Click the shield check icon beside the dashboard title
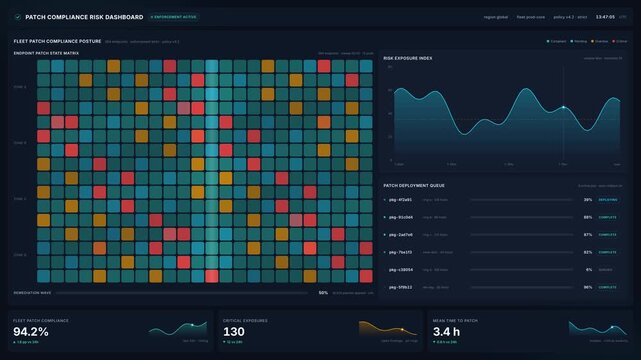This screenshot has width=641, height=360. 18,17
